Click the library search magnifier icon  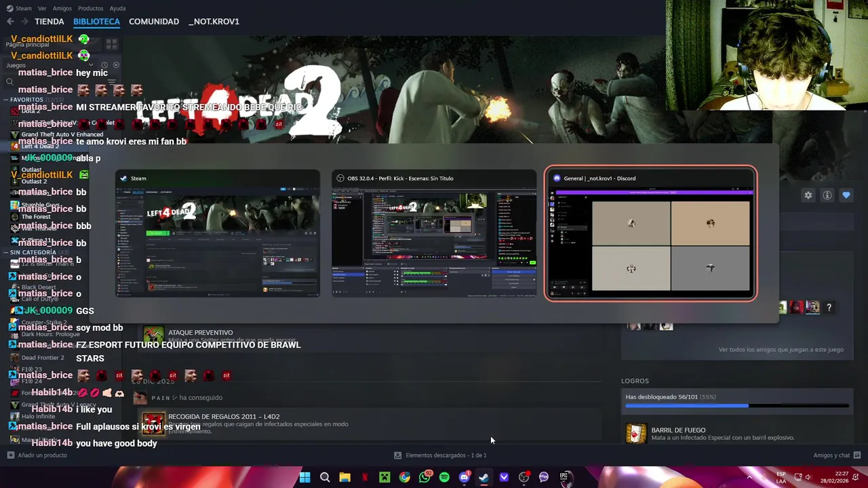click(x=9, y=82)
